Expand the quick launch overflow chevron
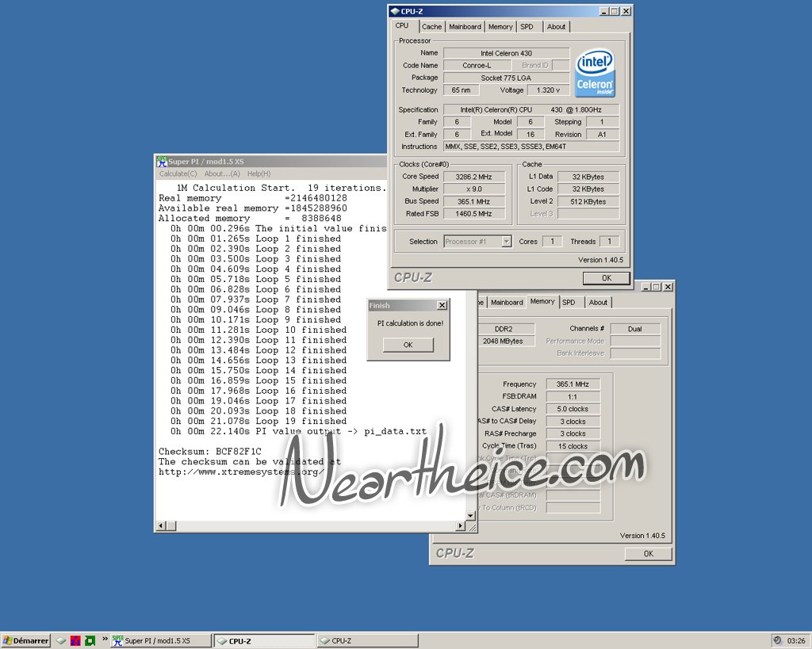 (105, 639)
